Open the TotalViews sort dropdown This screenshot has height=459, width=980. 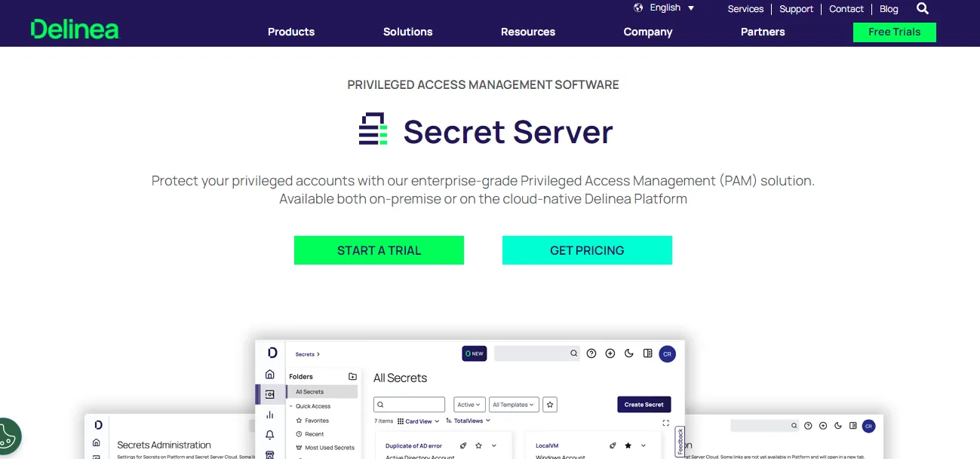tap(468, 421)
